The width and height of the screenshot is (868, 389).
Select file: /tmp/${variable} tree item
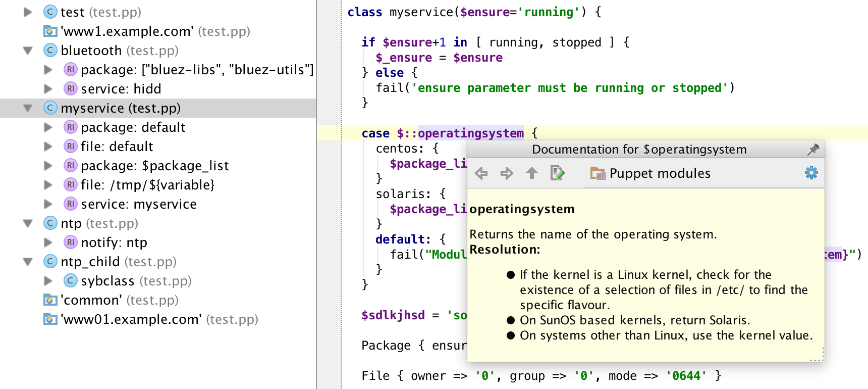pos(147,185)
